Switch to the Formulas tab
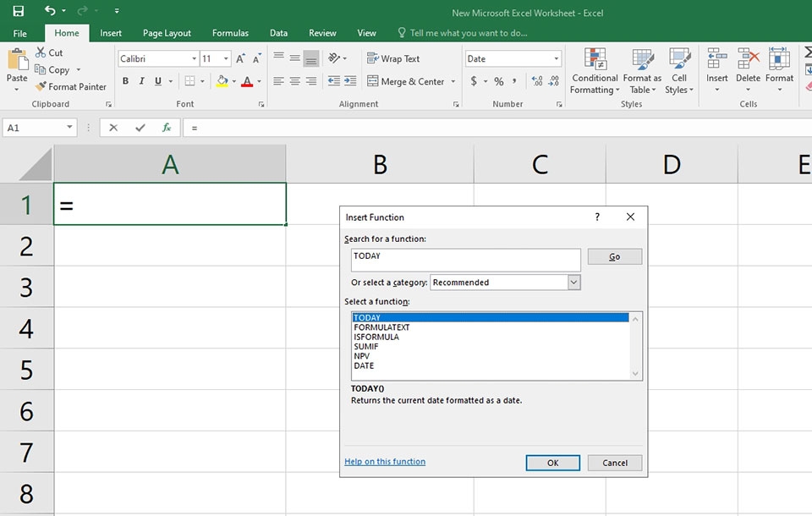Screen dimensions: 812x516 point(230,33)
